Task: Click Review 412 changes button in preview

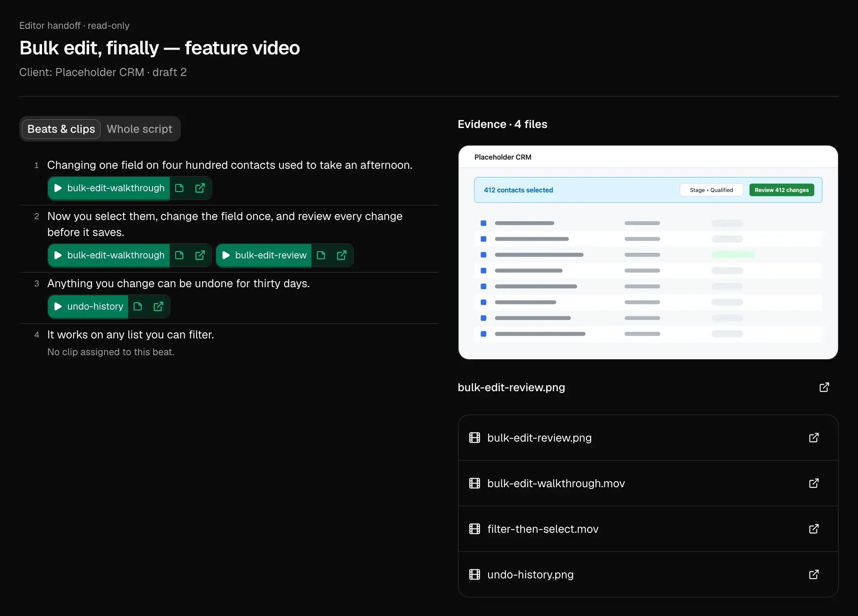Action: [782, 190]
